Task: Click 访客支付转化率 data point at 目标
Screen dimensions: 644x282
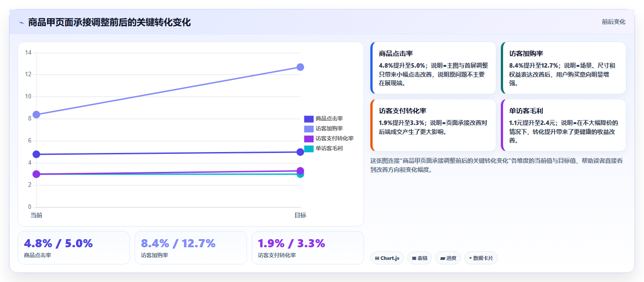Action: [x=300, y=171]
